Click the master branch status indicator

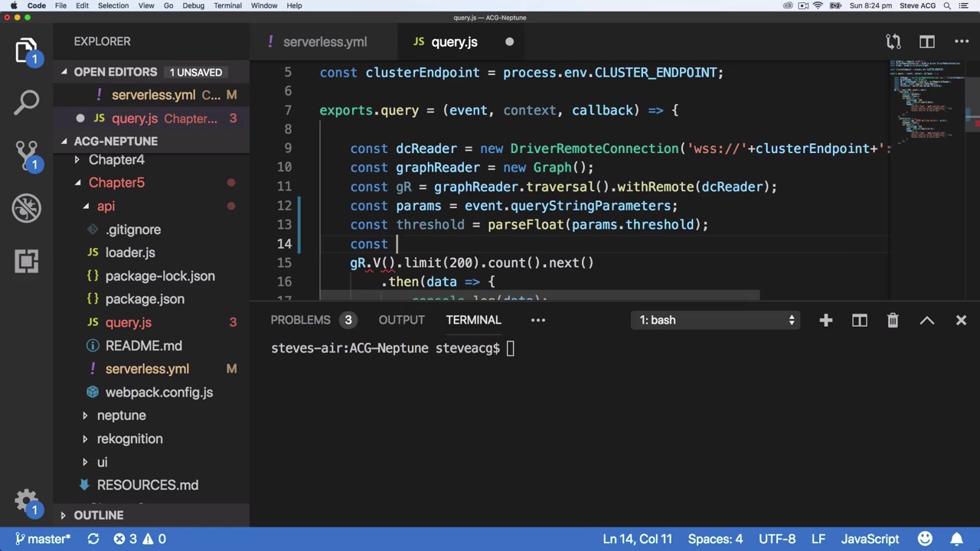[43, 539]
